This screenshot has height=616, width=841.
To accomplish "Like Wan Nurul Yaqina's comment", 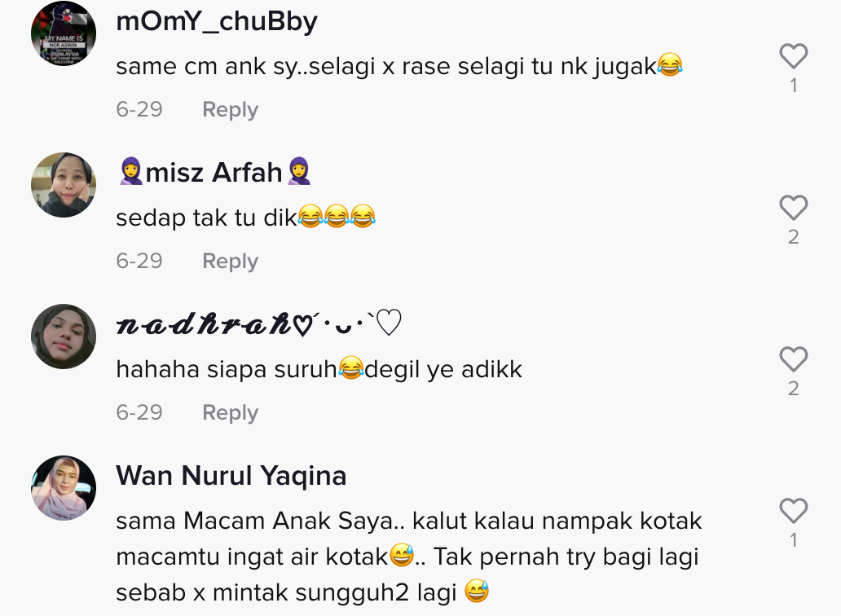I will pos(793,511).
